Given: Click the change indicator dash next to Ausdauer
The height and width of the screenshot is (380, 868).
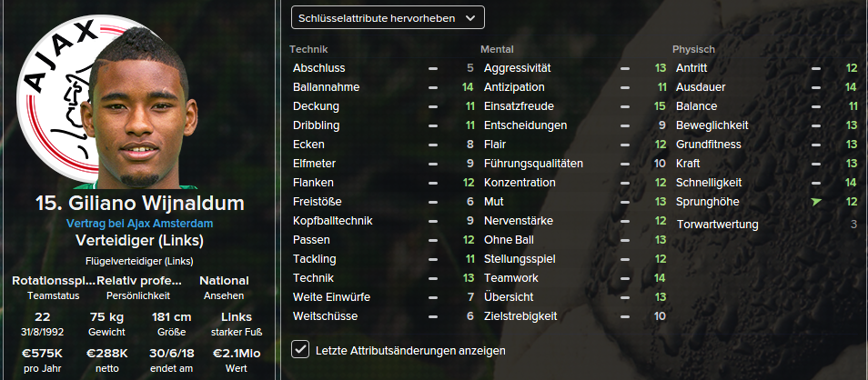Looking at the screenshot, I should pos(816,87).
